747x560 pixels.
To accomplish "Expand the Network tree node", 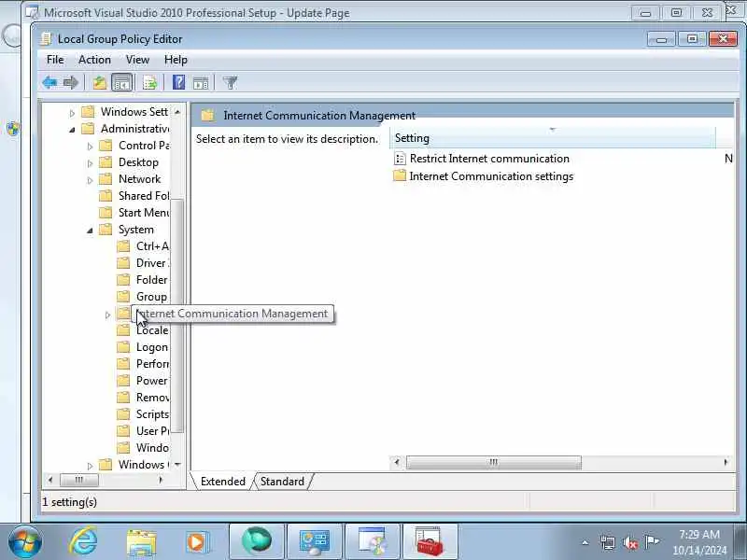I will (x=90, y=180).
